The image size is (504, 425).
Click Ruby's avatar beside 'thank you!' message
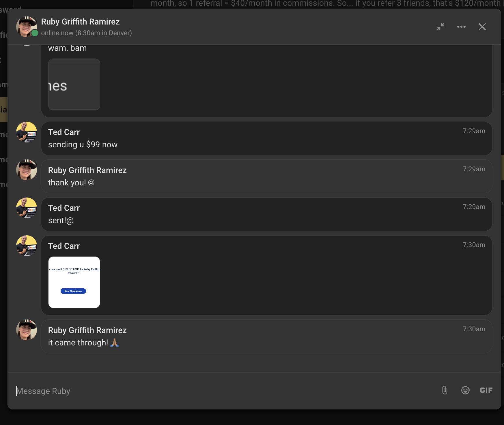[x=27, y=170]
